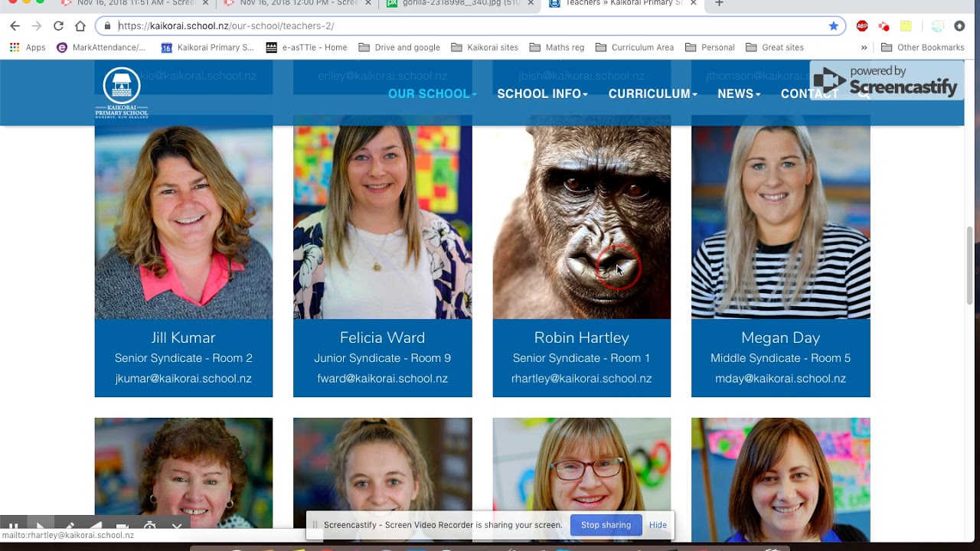Click the blue bookmark star in address bar
980x551 pixels.
point(834,26)
